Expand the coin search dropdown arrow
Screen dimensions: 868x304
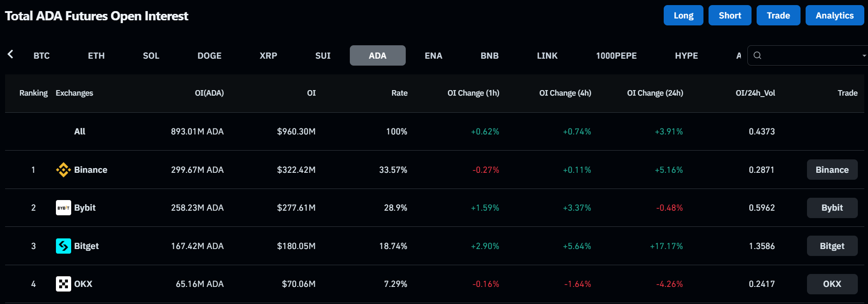(x=863, y=56)
